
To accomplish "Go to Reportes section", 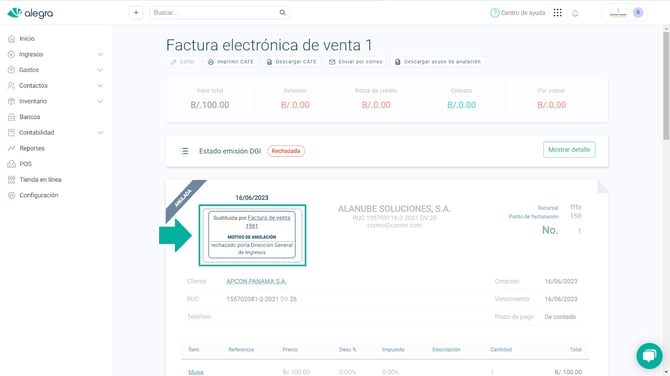I will [x=32, y=148].
